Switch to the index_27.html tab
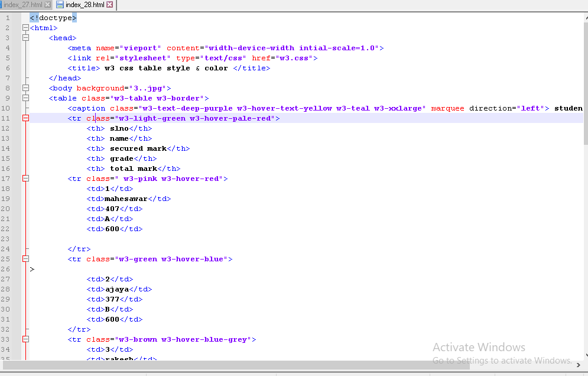This screenshot has width=588, height=376. 22,5
